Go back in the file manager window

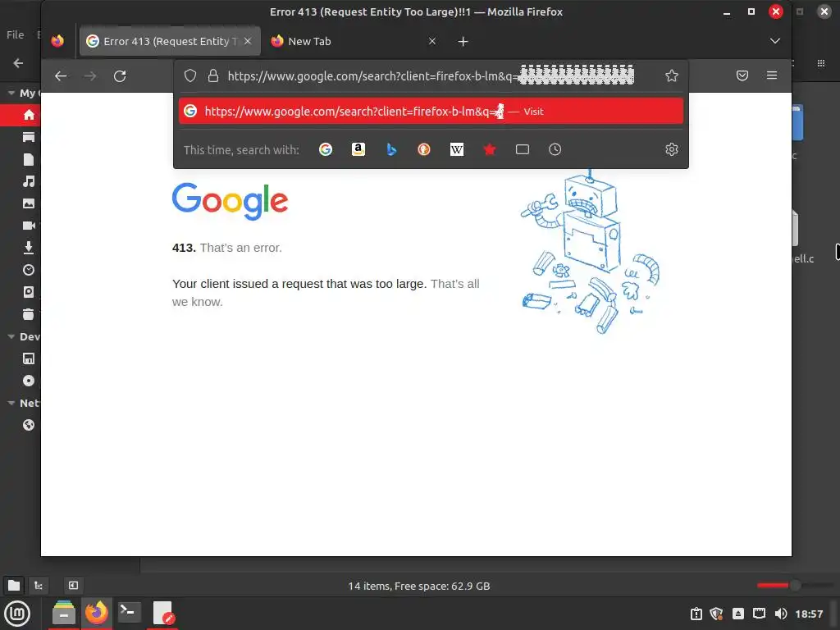click(x=18, y=63)
